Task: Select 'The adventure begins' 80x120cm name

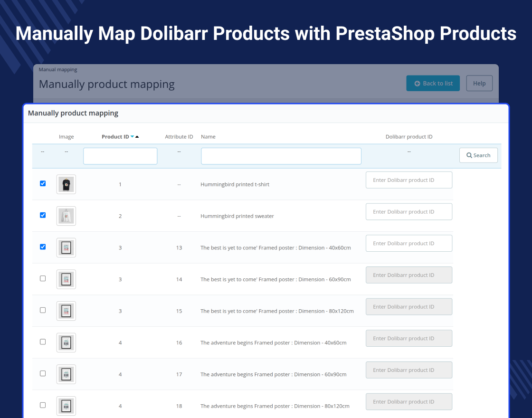Action: tap(275, 406)
